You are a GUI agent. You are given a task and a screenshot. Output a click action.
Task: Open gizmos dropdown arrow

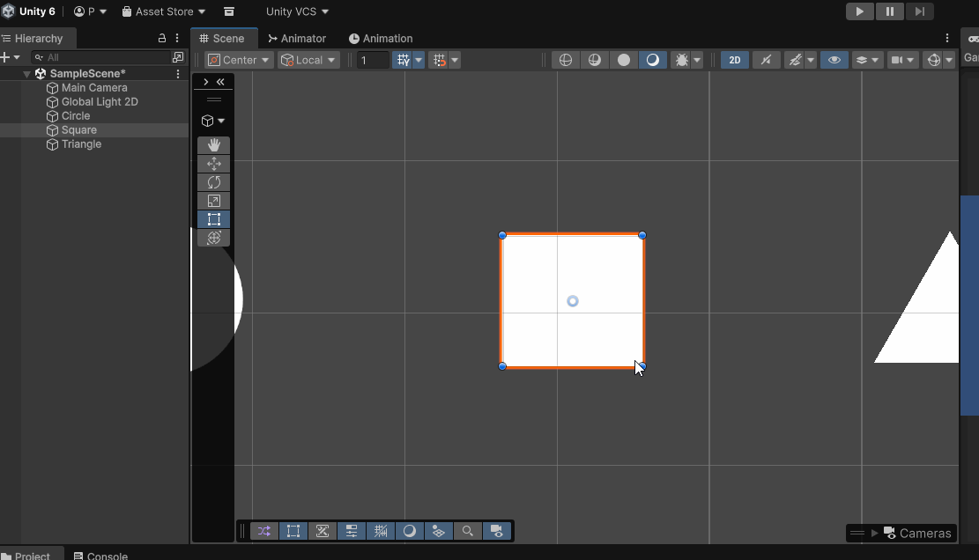click(x=949, y=60)
